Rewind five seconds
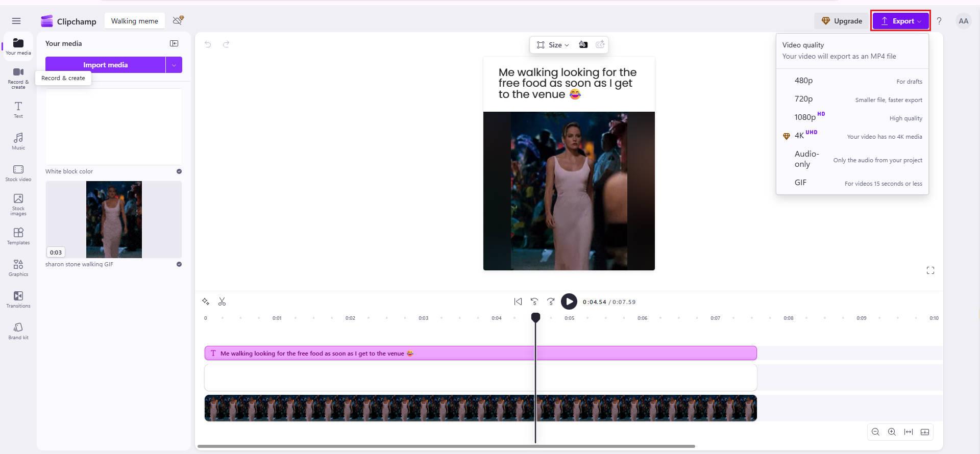 point(534,301)
